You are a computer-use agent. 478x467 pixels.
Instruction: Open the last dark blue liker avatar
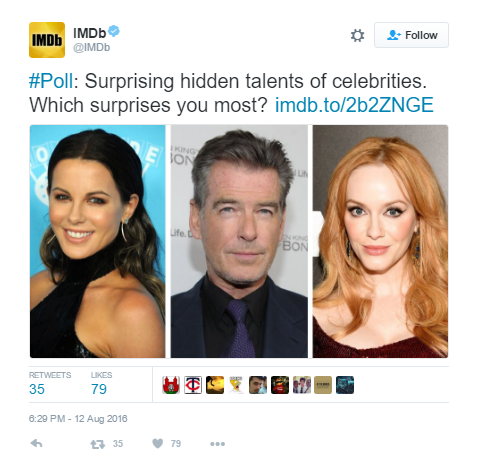pos(345,385)
